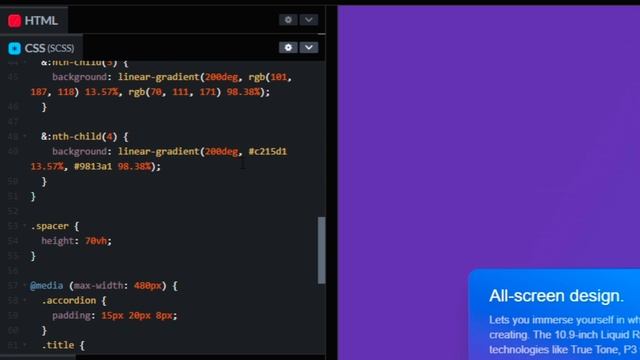Collapse the @media rule fold arrow
This screenshot has width=640, height=360.
click(x=25, y=285)
